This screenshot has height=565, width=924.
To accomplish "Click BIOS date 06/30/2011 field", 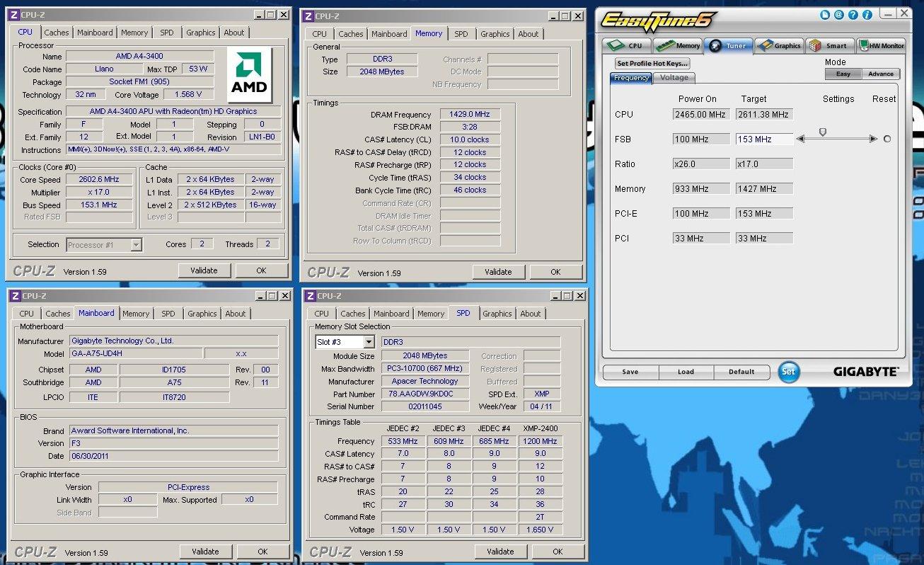I will click(x=174, y=456).
